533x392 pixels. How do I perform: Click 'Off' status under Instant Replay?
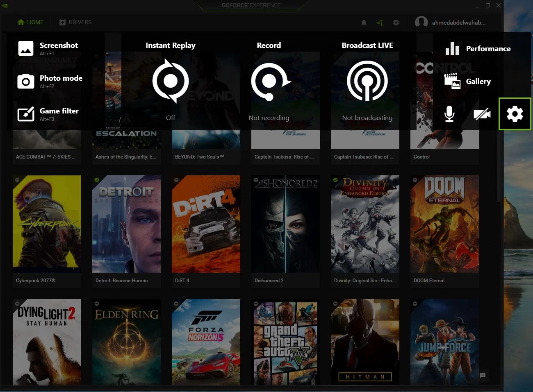[x=171, y=118]
